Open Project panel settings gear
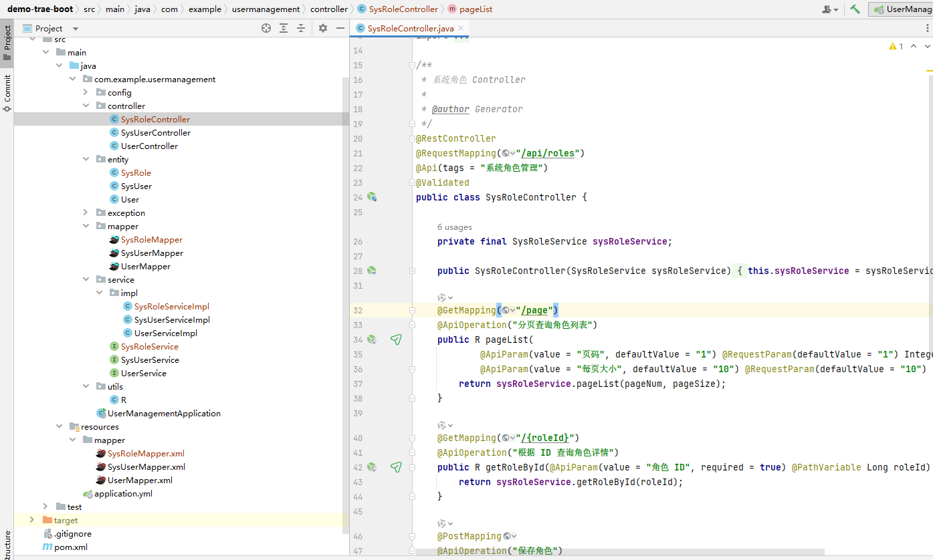 tap(323, 28)
